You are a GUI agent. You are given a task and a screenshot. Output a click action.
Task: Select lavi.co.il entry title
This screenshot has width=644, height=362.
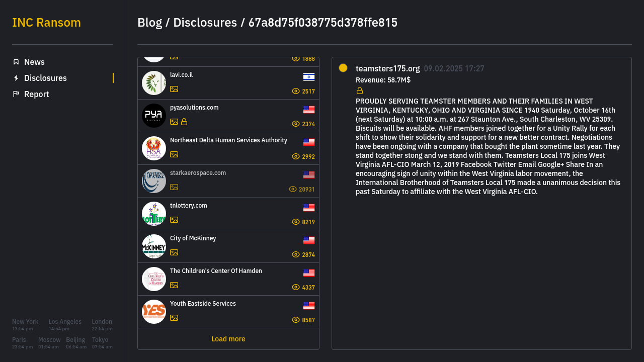click(181, 75)
